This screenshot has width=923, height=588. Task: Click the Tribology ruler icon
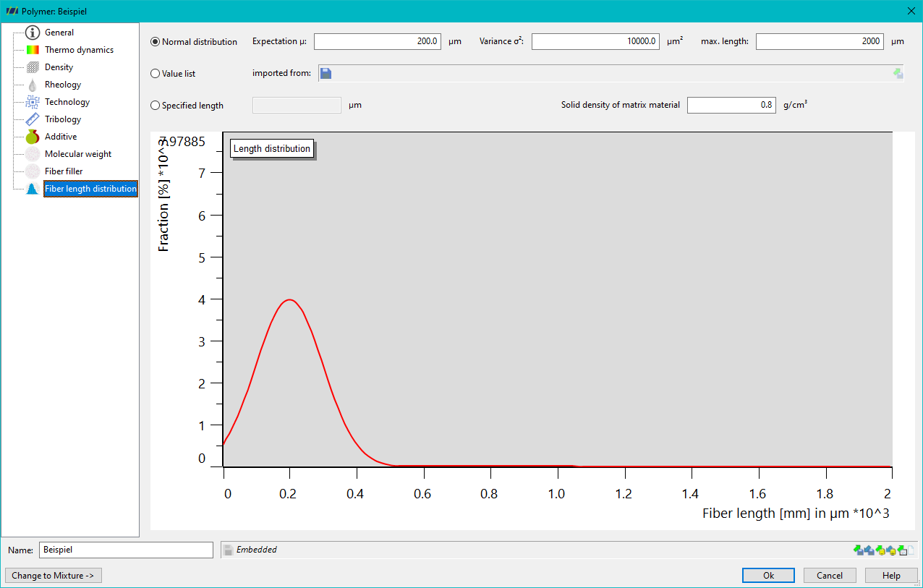pyautogui.click(x=33, y=119)
